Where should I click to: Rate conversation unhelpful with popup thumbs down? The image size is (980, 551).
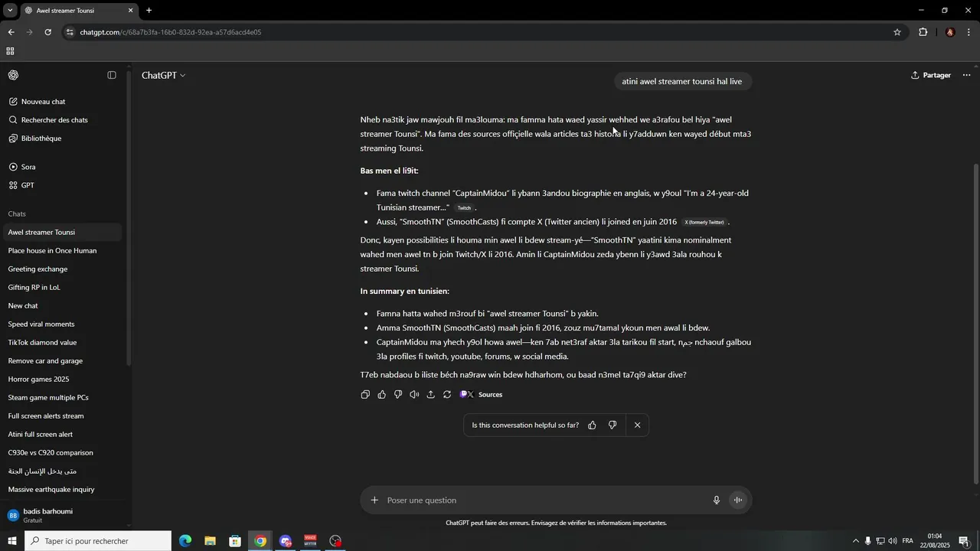point(612,425)
